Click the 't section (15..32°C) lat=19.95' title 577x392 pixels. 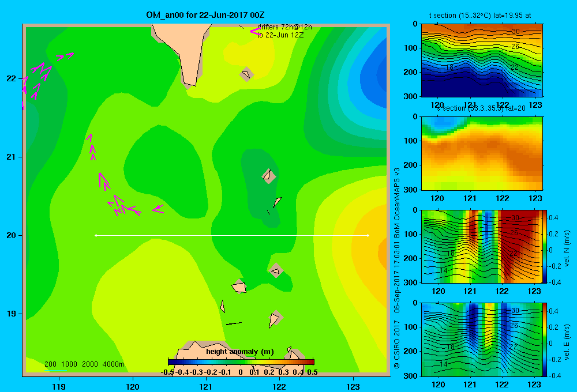click(480, 16)
